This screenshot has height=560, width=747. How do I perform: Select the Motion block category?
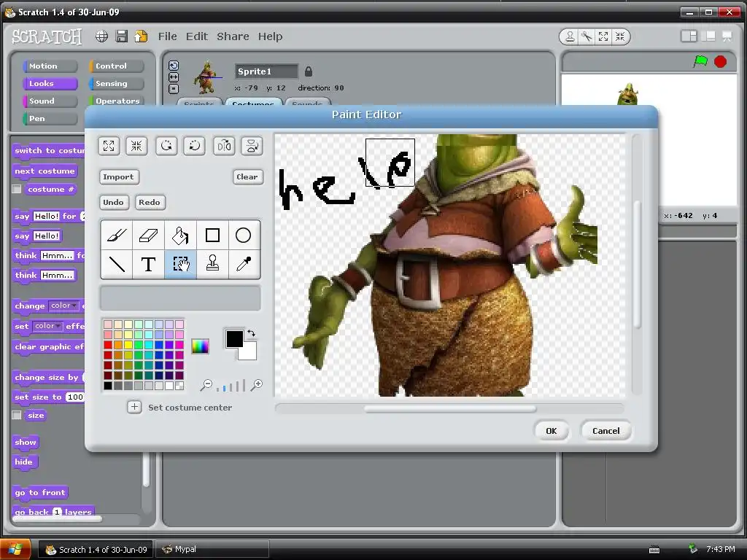(50, 66)
